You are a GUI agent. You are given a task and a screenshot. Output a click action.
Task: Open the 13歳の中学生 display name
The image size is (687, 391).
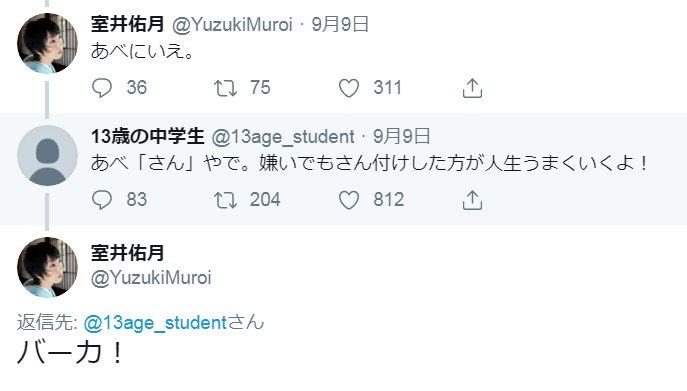(148, 136)
